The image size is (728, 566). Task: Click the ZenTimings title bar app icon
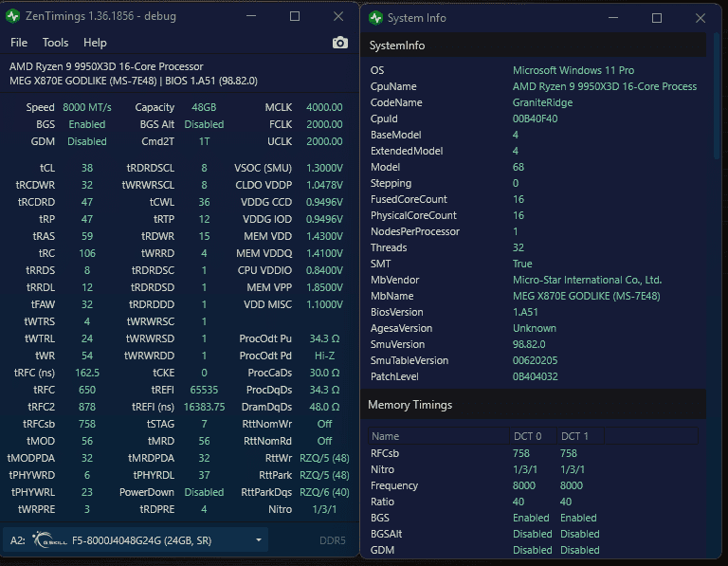pyautogui.click(x=13, y=16)
